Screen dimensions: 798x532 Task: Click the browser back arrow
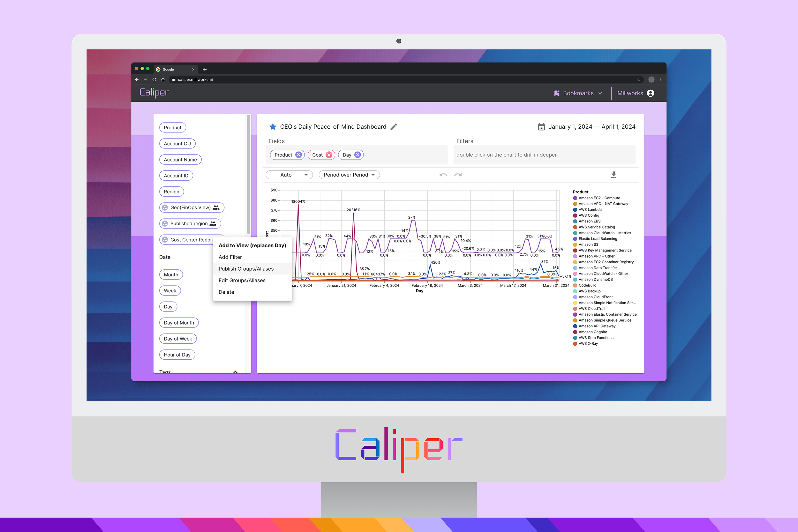(x=137, y=79)
